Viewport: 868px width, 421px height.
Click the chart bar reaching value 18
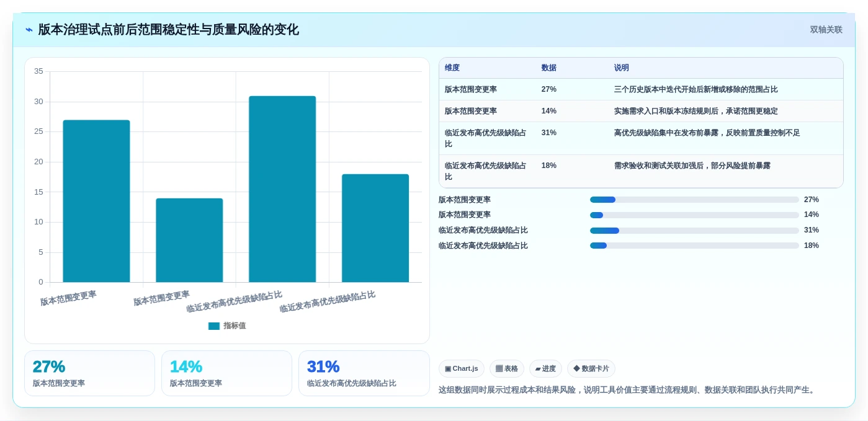tap(375, 228)
